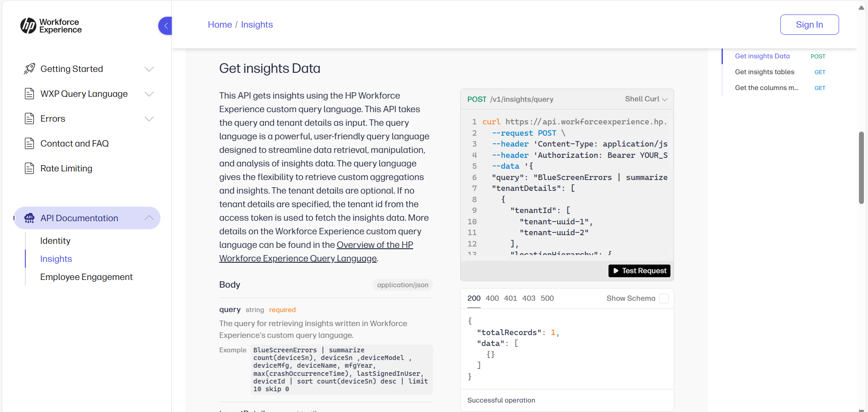Click the application/json content type badge
Image resolution: width=868 pixels, height=412 pixels.
pyautogui.click(x=403, y=285)
